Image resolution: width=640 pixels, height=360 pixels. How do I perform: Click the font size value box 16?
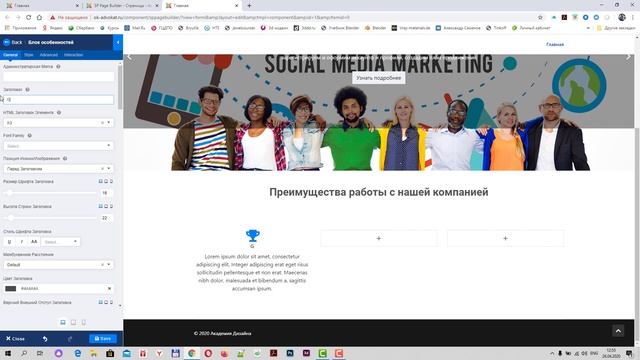[106, 193]
